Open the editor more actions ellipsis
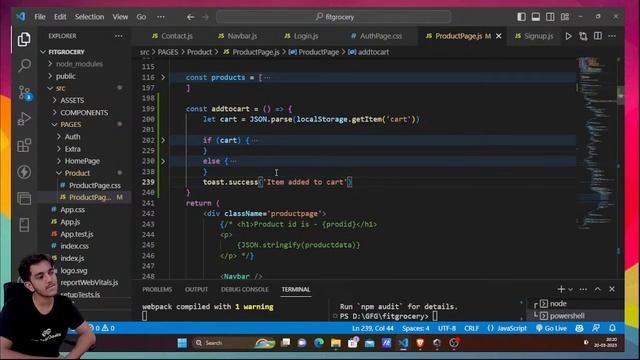 point(612,36)
